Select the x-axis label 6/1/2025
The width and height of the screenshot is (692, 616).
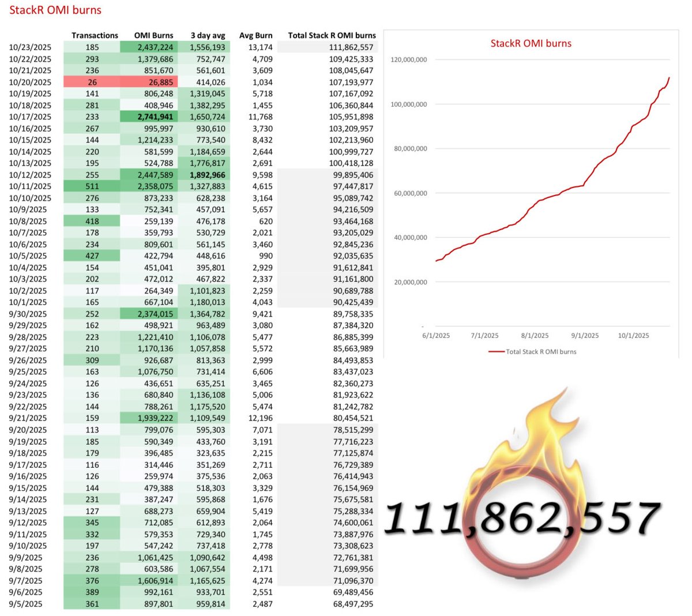pyautogui.click(x=436, y=336)
